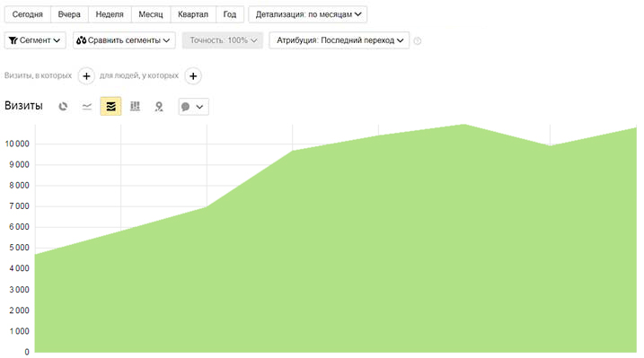Open the Точность: 100% dropdown
The width and height of the screenshot is (644, 358).
(x=222, y=40)
